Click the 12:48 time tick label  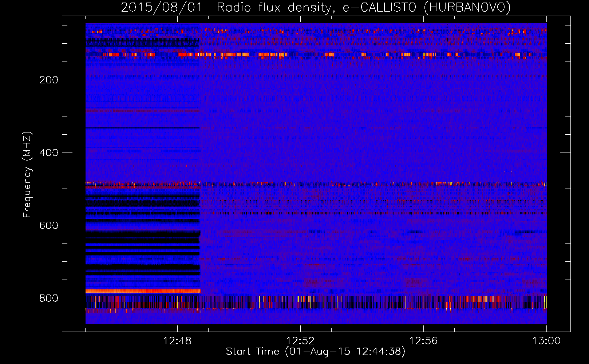click(x=177, y=341)
